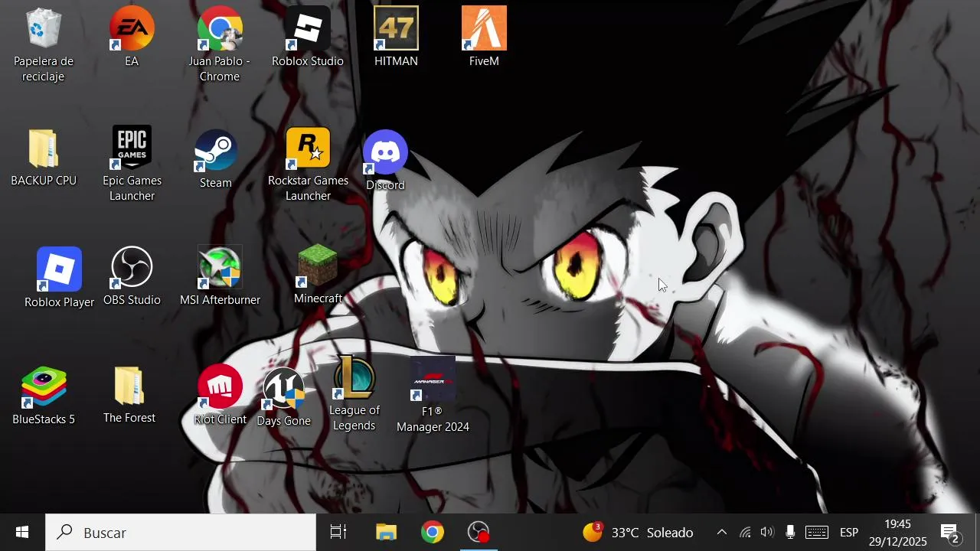Open File Explorer from the taskbar
Viewport: 980px width, 551px height.
pos(386,533)
